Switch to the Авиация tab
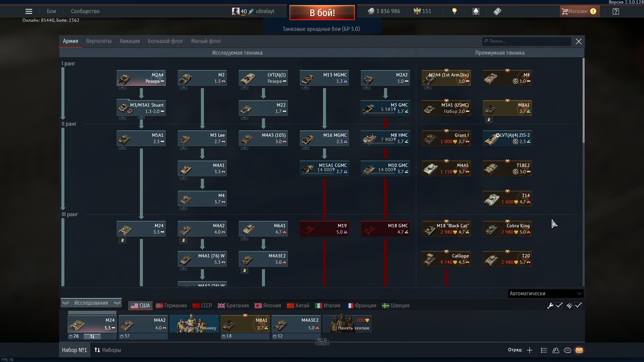Image resolution: width=644 pixels, height=362 pixels. (130, 41)
